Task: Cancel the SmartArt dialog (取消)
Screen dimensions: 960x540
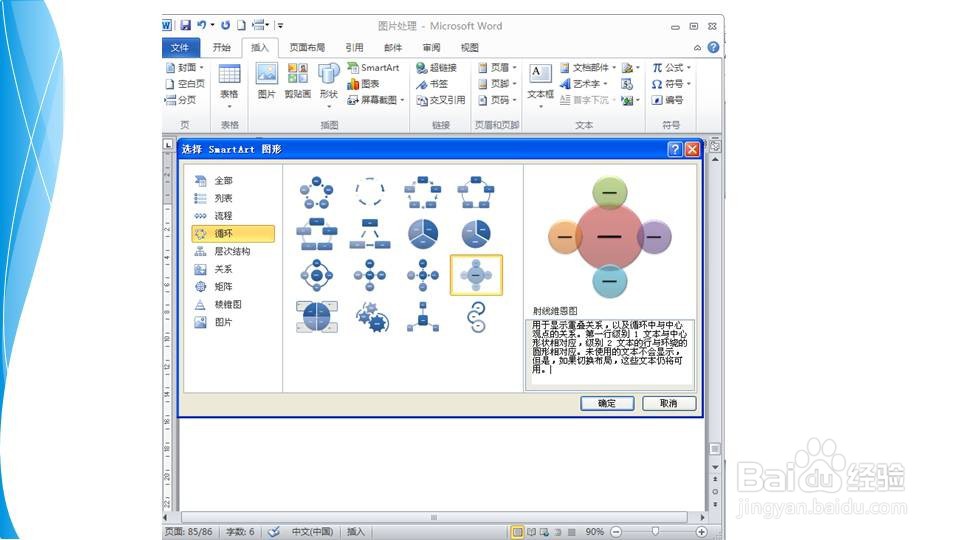Action: pos(669,403)
